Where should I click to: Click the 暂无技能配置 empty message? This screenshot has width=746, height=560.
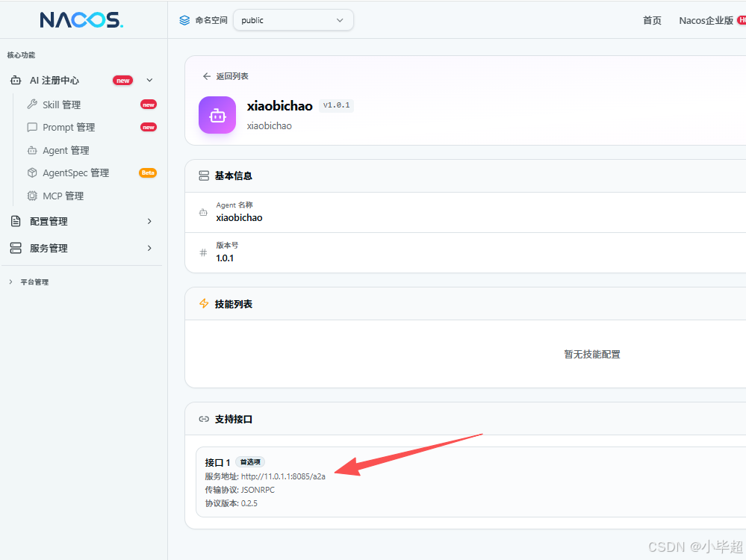pyautogui.click(x=592, y=355)
